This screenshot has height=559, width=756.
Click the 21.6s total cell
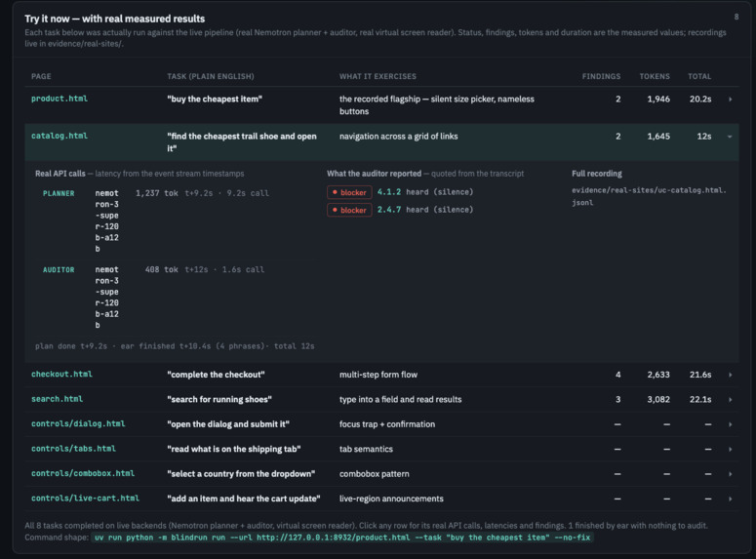click(x=700, y=375)
